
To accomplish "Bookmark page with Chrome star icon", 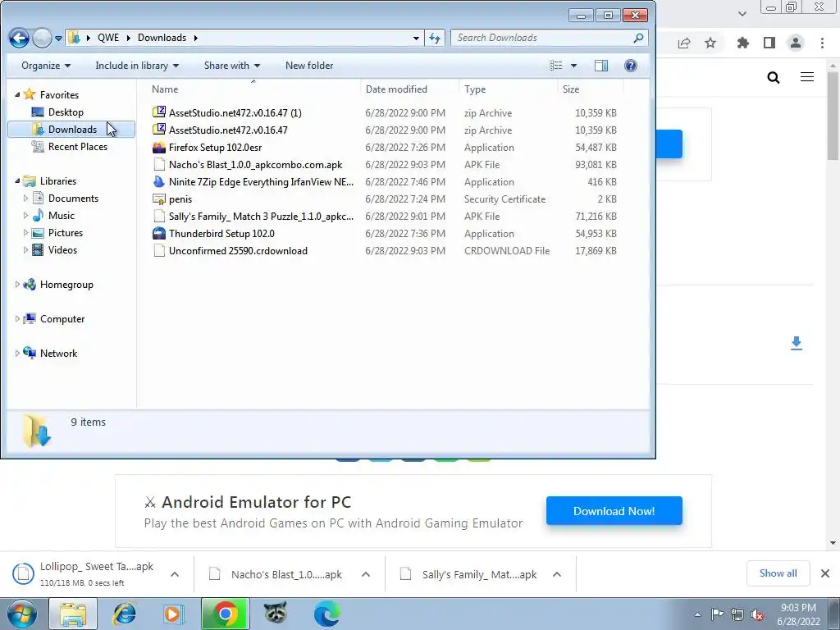I will tap(710, 43).
